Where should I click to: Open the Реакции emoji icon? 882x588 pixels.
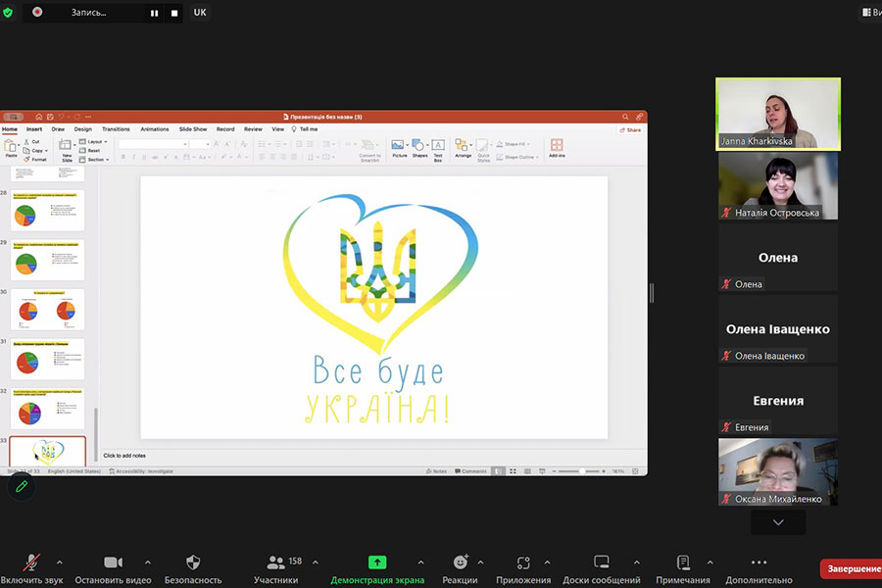tap(460, 563)
